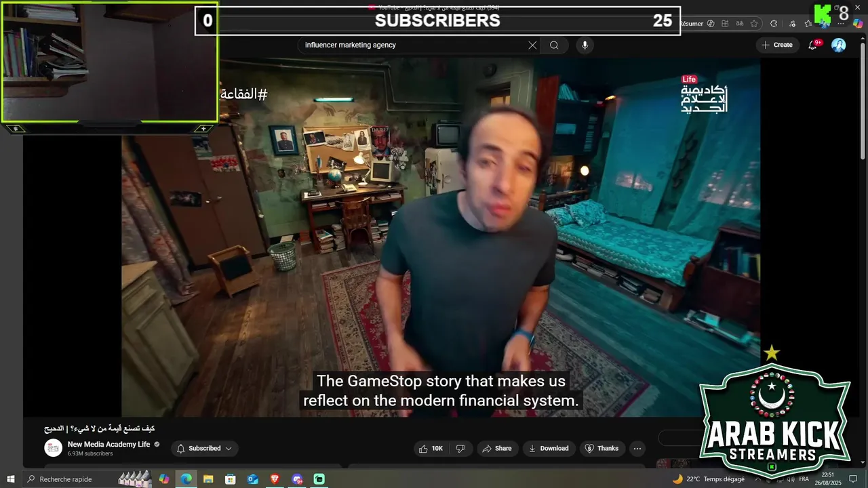Click the Recherche rapide taskbar search box
The image size is (868, 488).
click(x=88, y=479)
